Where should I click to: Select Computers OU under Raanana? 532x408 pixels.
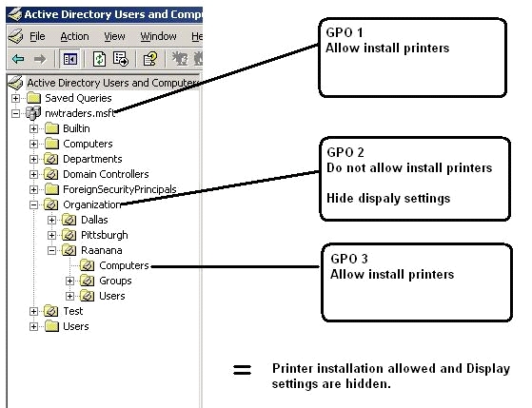point(124,265)
